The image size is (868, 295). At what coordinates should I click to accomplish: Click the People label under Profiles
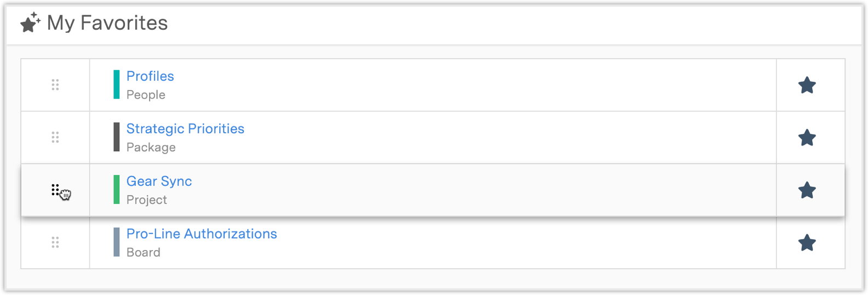coord(146,95)
